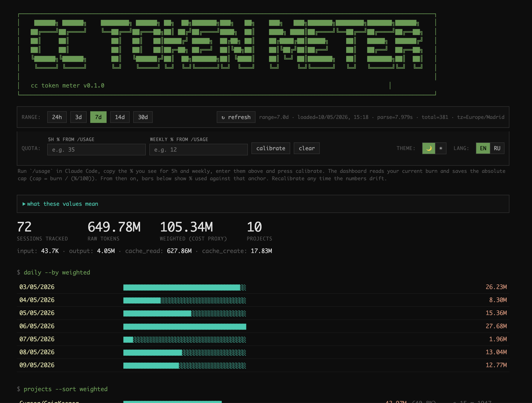Select the 3d range
The width and height of the screenshot is (532, 403).
point(78,117)
